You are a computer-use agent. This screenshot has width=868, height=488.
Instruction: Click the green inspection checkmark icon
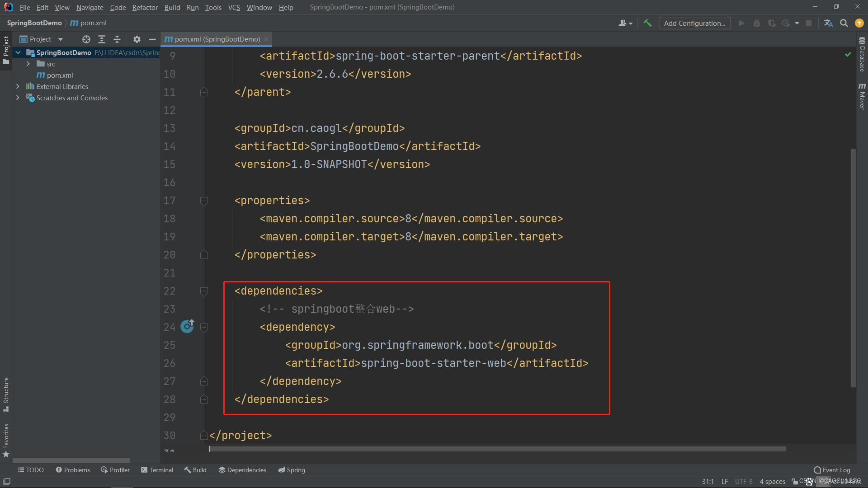pyautogui.click(x=848, y=54)
